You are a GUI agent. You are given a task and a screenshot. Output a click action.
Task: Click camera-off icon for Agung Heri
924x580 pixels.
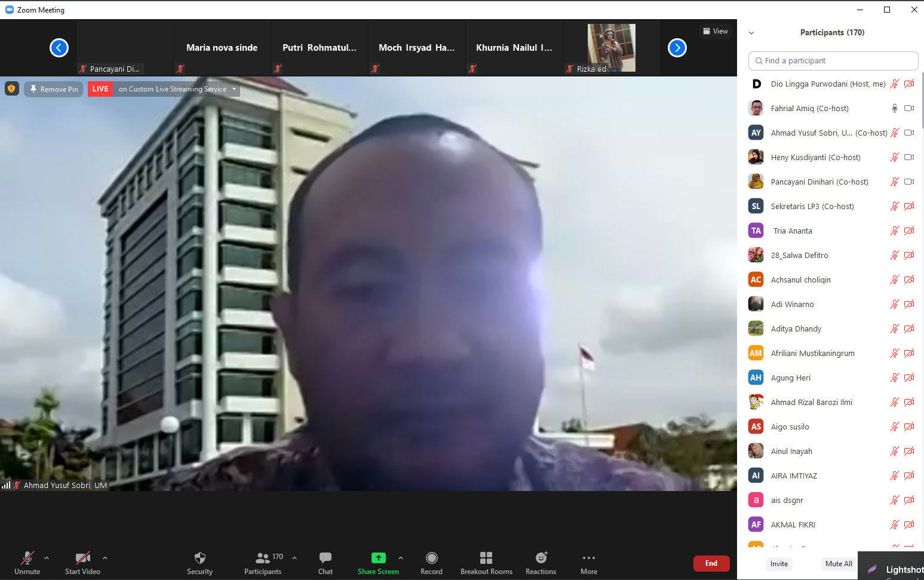909,378
